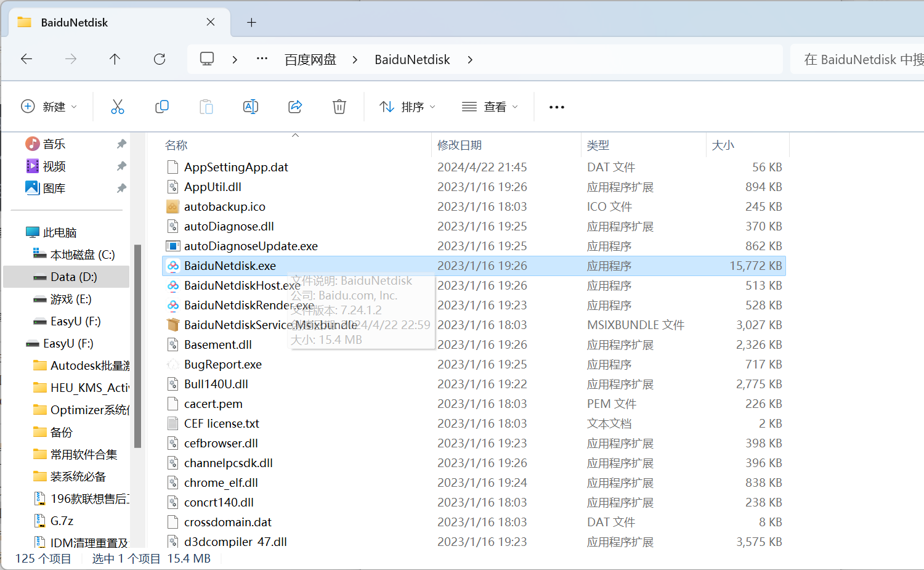Click CEF license.txt document icon

click(x=173, y=423)
